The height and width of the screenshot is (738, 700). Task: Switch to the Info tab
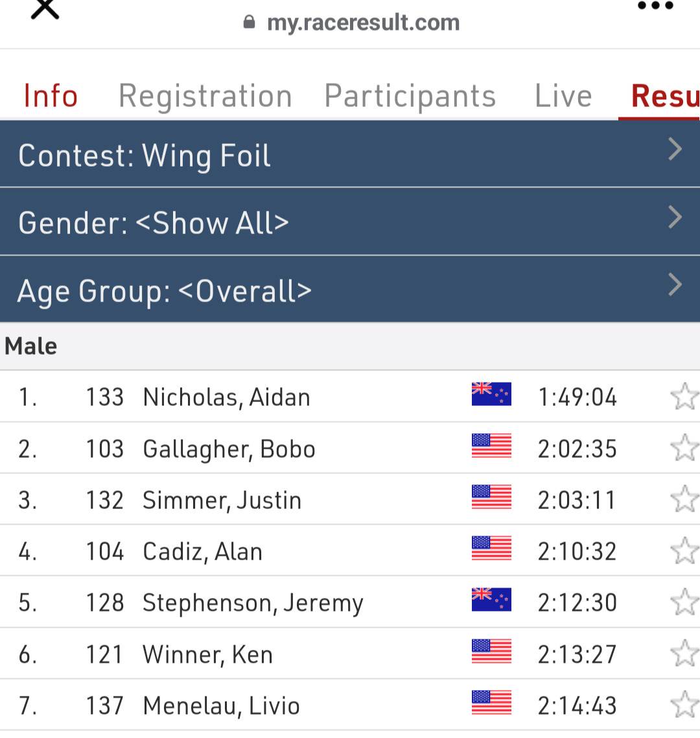51,96
